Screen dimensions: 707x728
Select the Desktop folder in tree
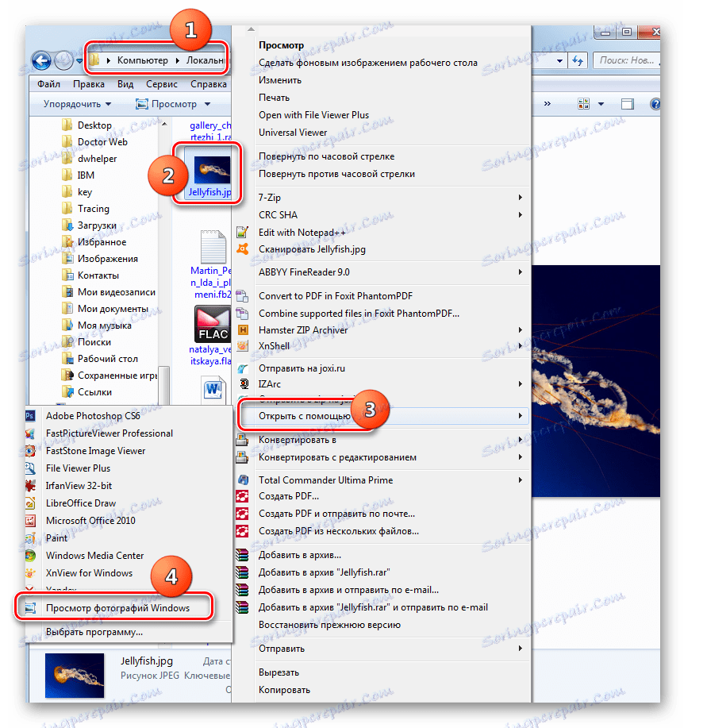94,125
